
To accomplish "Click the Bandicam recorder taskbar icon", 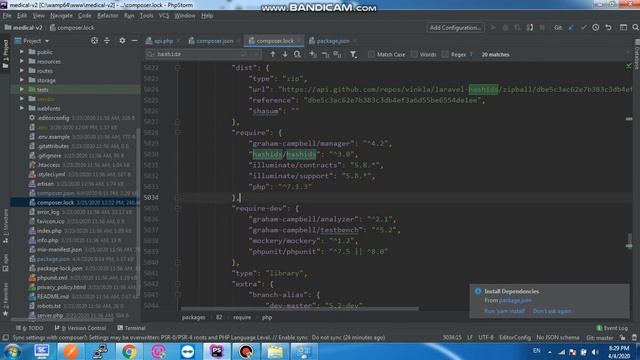I will click(246, 351).
